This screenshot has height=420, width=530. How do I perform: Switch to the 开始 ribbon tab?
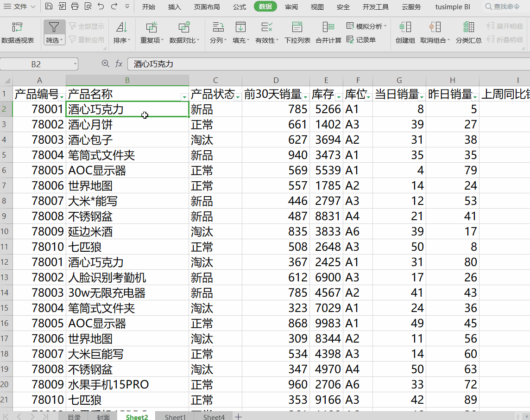[148, 7]
